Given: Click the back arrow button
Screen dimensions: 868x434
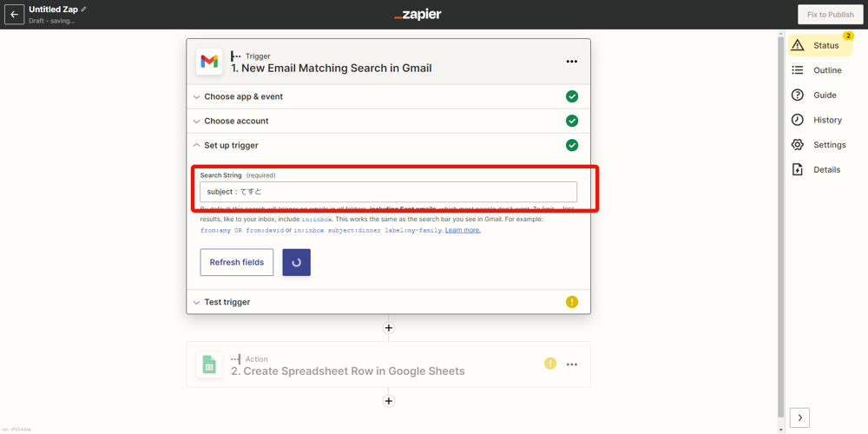Looking at the screenshot, I should click(x=15, y=15).
